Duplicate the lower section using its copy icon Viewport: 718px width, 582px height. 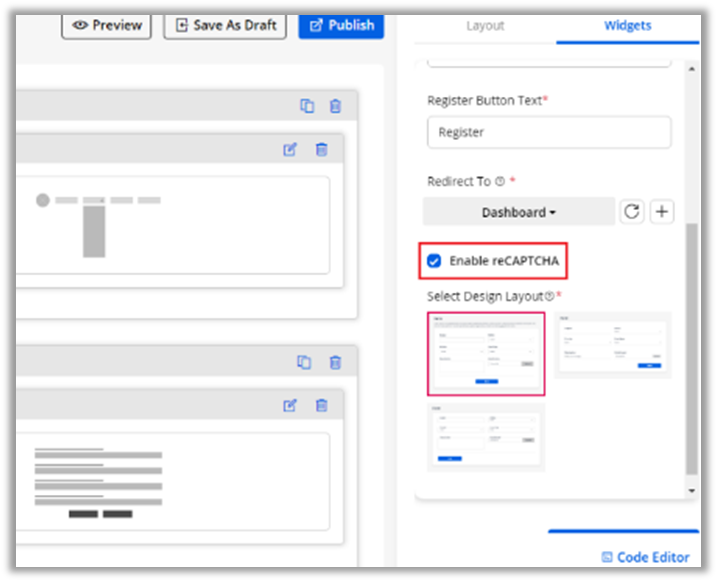coord(304,363)
